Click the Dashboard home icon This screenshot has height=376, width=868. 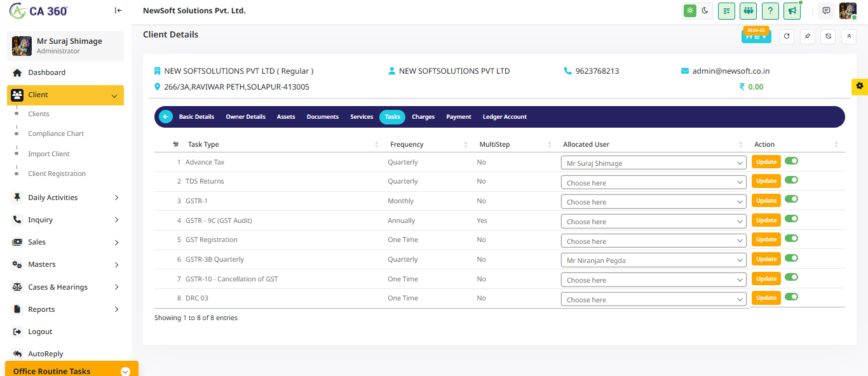click(17, 72)
